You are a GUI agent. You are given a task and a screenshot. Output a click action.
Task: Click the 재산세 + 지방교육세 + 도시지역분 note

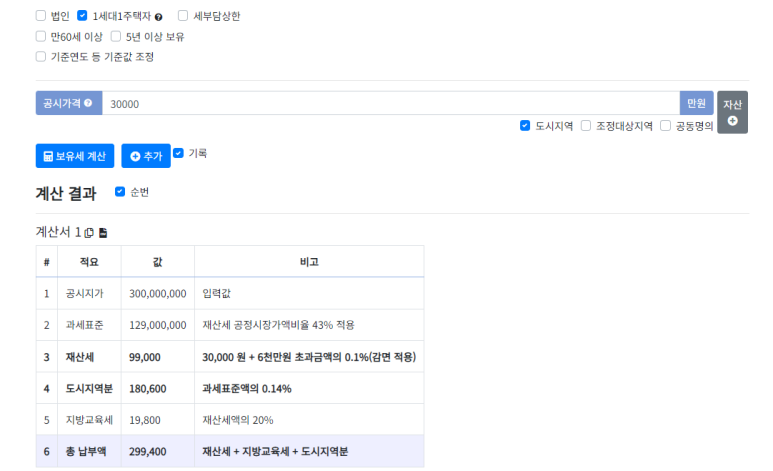click(x=275, y=451)
